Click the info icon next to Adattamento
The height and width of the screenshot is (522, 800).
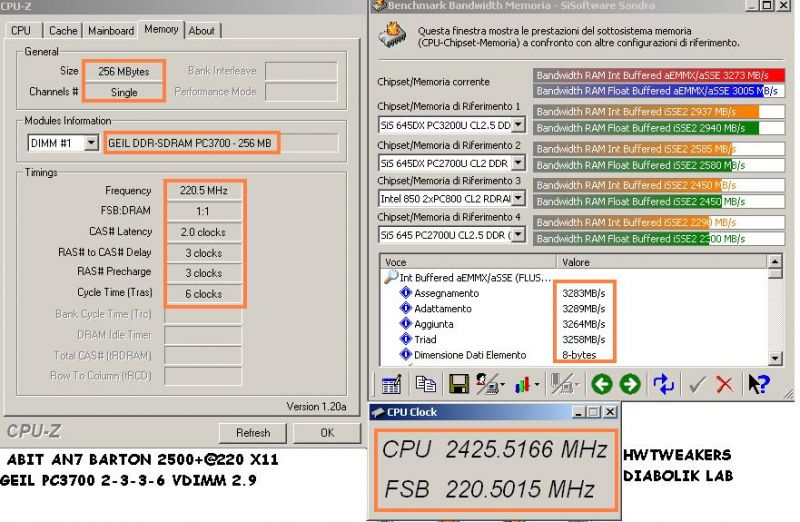pyautogui.click(x=406, y=308)
